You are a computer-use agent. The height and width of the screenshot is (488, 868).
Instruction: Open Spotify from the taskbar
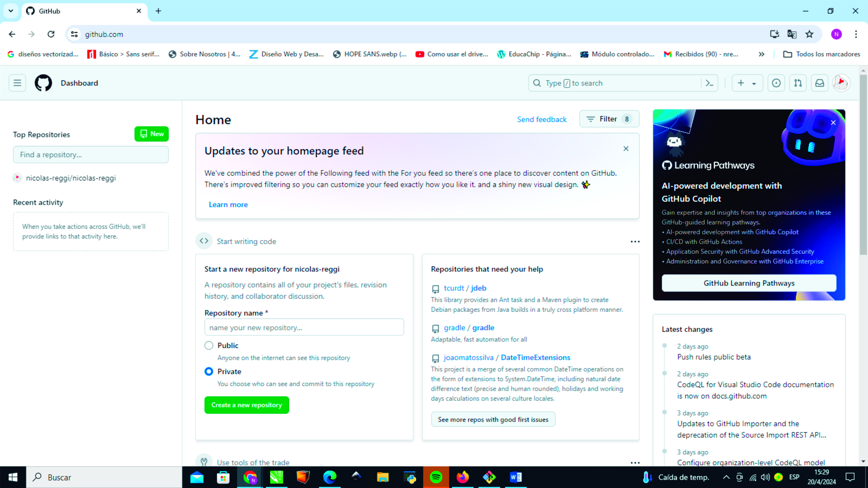tap(436, 477)
